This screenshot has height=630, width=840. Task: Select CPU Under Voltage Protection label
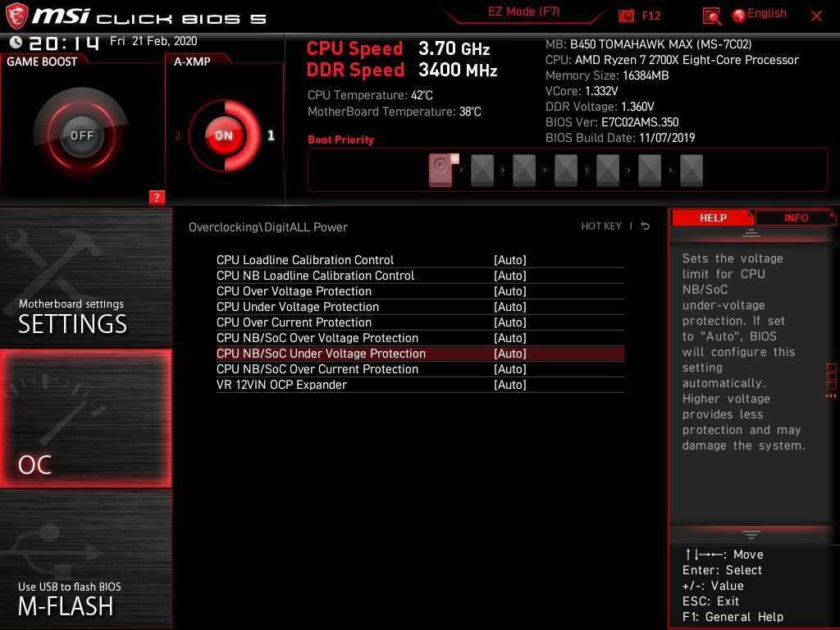(297, 307)
